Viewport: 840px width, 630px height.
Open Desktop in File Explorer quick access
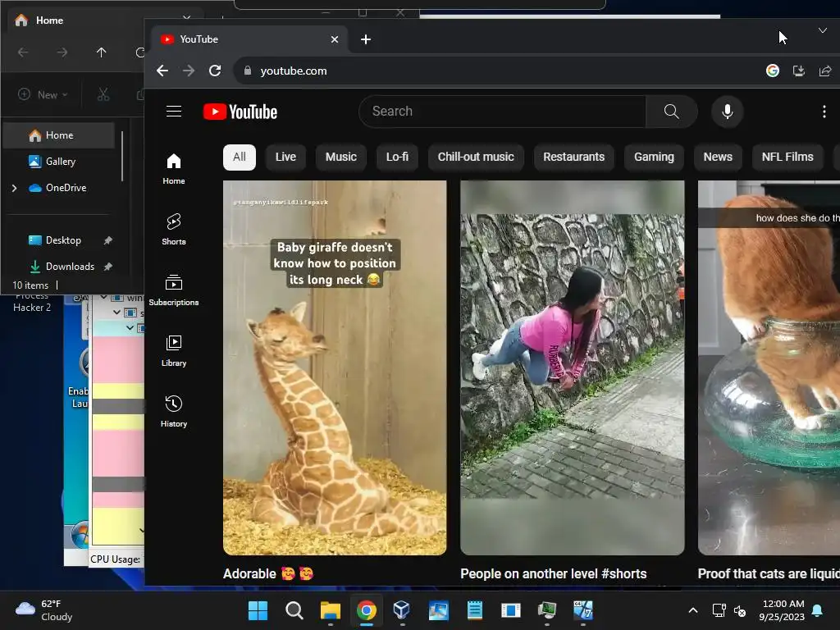click(63, 240)
